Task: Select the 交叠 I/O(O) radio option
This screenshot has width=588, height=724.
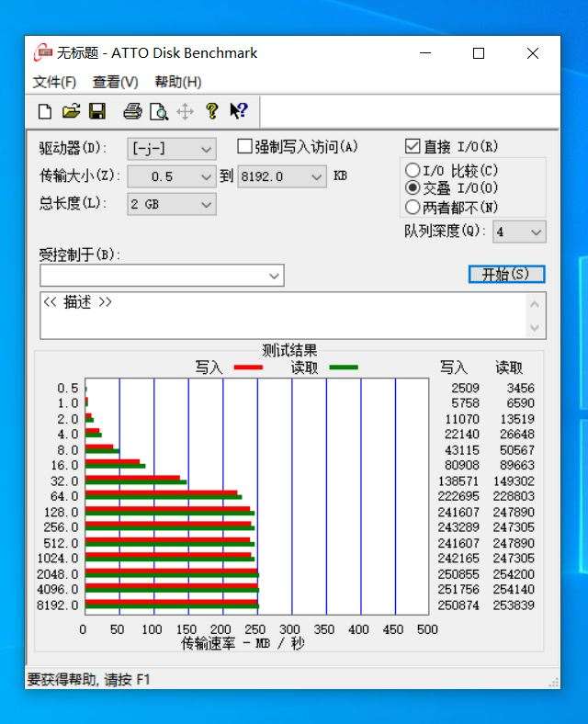Action: [413, 188]
